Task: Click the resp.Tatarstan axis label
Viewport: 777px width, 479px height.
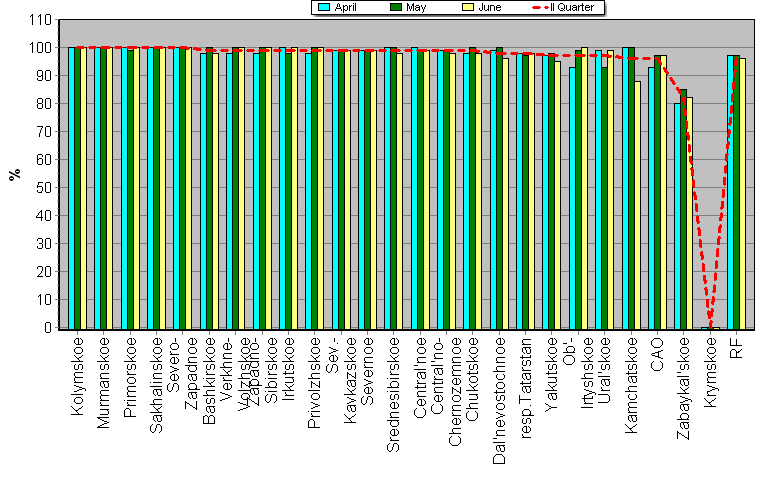Action: [525, 388]
